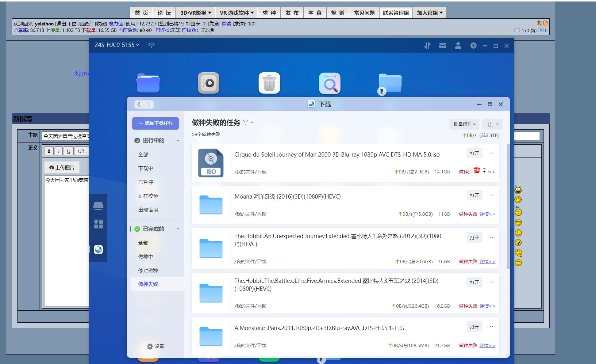Select 做种中 in the sidebar
The height and width of the screenshot is (364, 596).
pos(145,256)
